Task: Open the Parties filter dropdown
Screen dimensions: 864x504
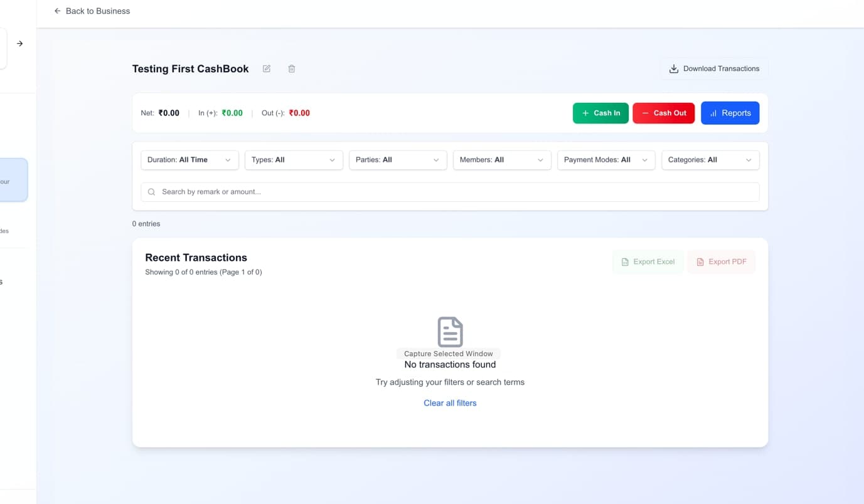Action: point(398,160)
